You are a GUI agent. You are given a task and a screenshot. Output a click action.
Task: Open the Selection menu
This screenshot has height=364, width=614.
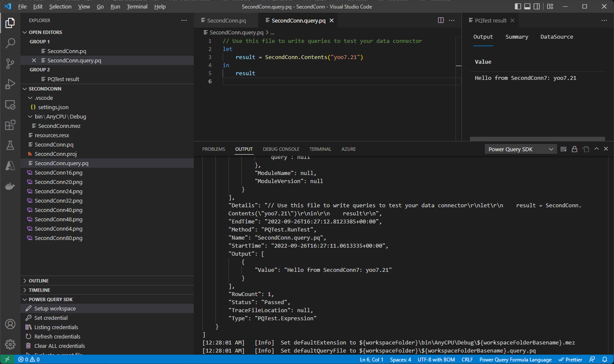pyautogui.click(x=60, y=6)
